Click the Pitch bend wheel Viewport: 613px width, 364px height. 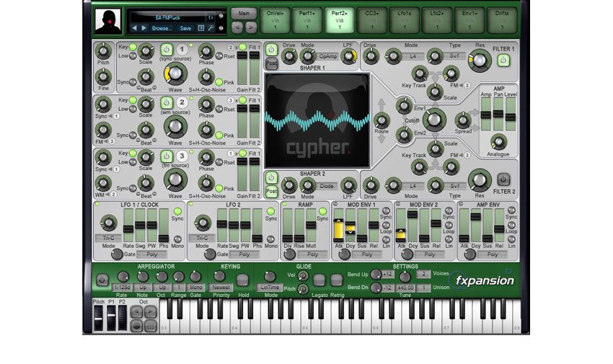tap(98, 318)
